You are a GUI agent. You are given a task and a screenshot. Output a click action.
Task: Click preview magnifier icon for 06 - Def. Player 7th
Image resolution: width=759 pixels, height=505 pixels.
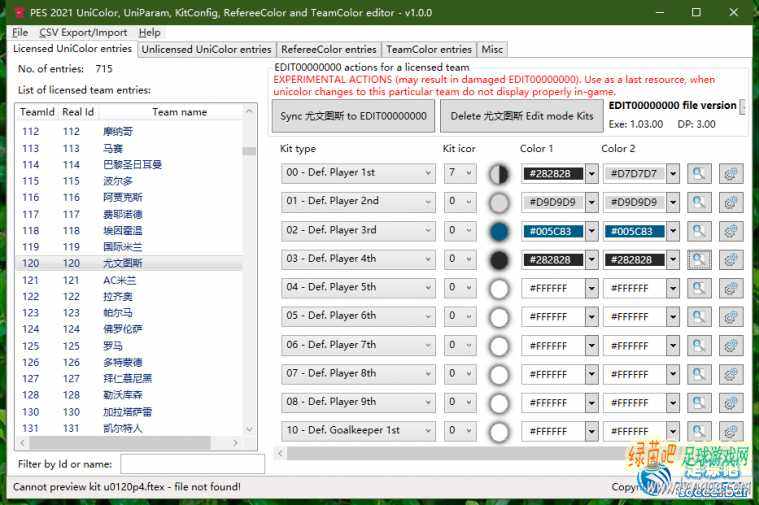(699, 346)
